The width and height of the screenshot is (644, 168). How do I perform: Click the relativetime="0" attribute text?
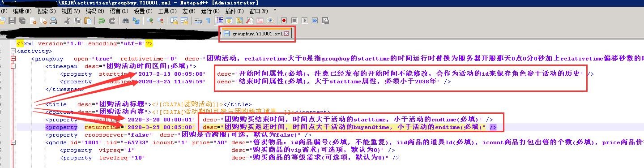(x=149, y=59)
